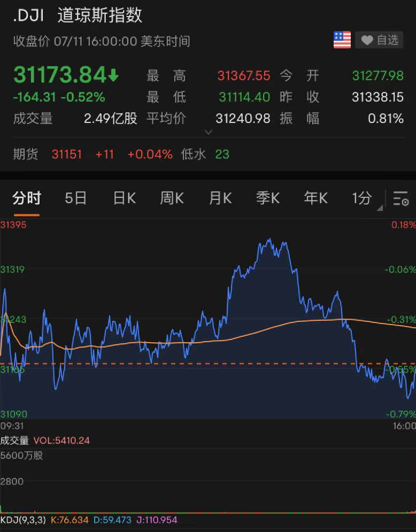Tap the 31173.84 current price figure
The image size is (416, 532).
coord(60,75)
